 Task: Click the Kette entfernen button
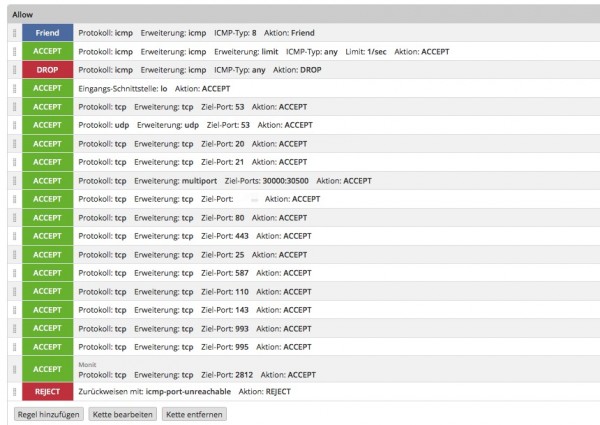(x=194, y=414)
